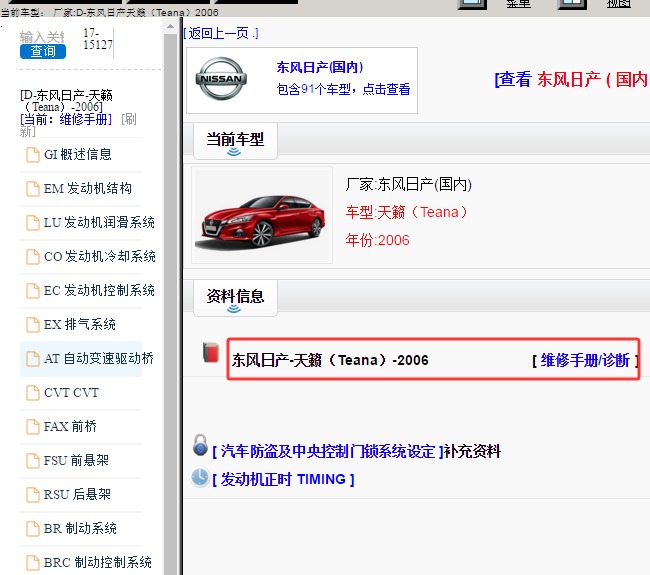Click the page icon beside EM 发动机结构
The image size is (650, 575).
(33, 189)
